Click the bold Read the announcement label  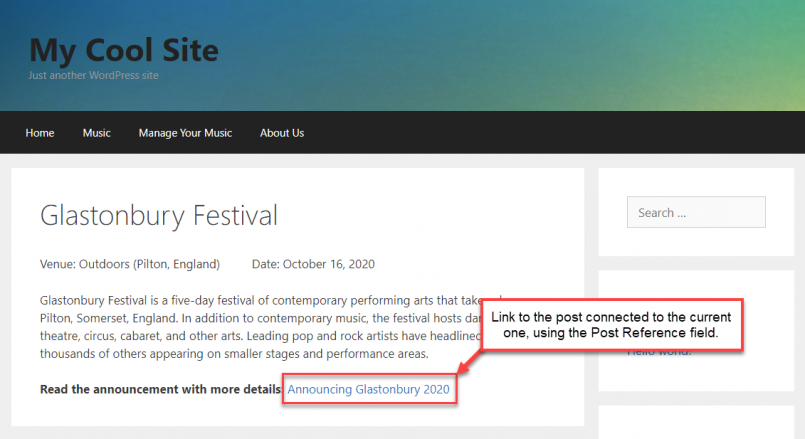161,389
